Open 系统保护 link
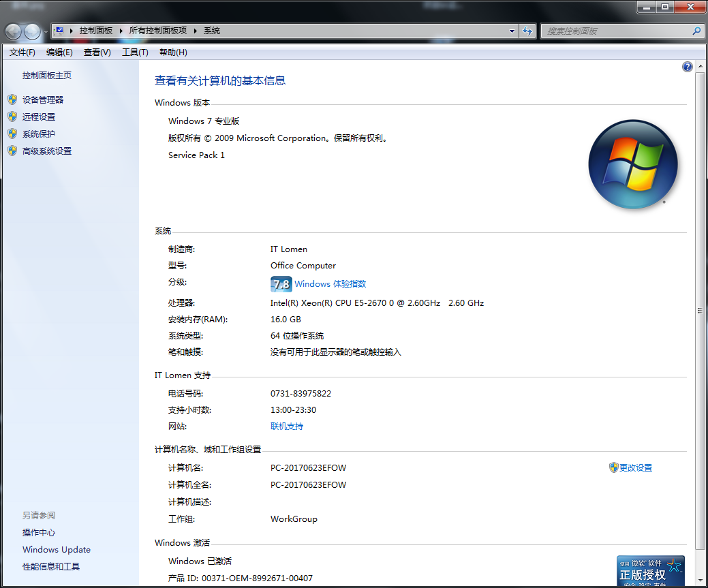The width and height of the screenshot is (708, 588). point(39,134)
